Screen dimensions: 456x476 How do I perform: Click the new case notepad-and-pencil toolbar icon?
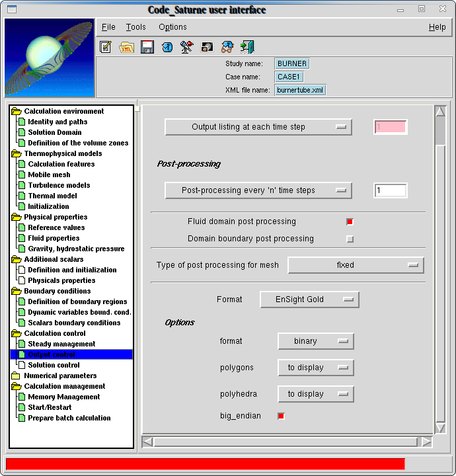point(106,47)
